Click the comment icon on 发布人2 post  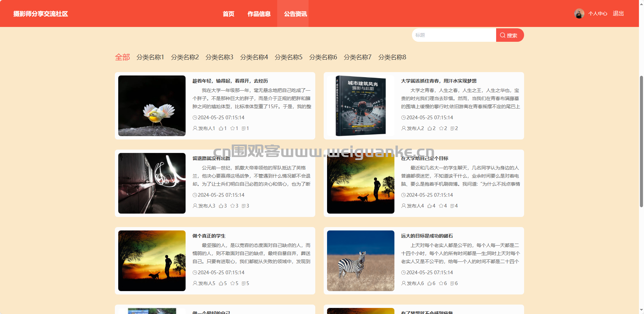pyautogui.click(x=452, y=128)
